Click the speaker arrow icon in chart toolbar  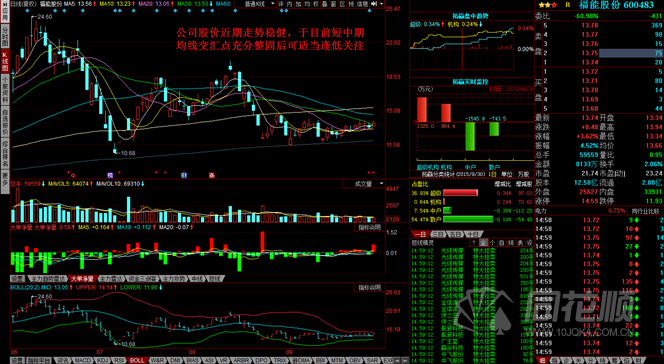374,4
